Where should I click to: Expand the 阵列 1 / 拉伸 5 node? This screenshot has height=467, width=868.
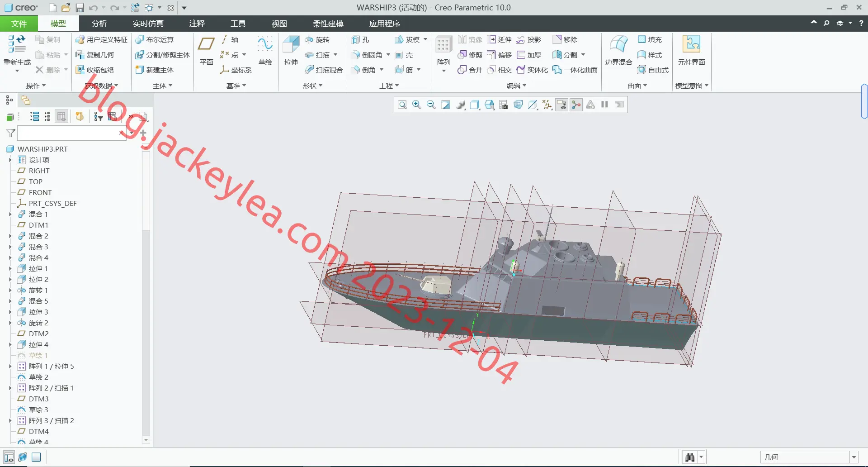tap(10, 366)
